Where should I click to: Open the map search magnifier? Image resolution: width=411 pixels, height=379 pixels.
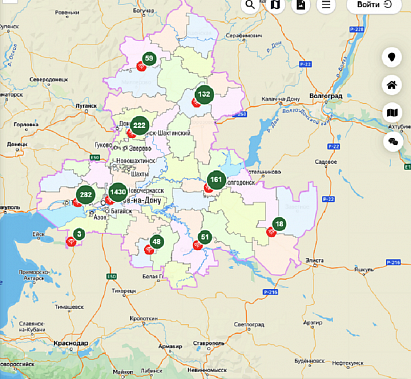(x=250, y=5)
